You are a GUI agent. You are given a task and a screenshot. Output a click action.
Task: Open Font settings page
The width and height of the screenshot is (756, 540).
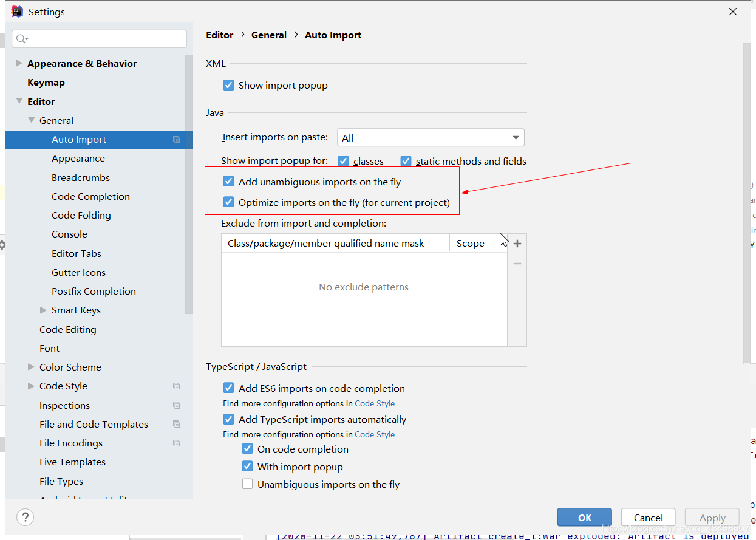[50, 349]
